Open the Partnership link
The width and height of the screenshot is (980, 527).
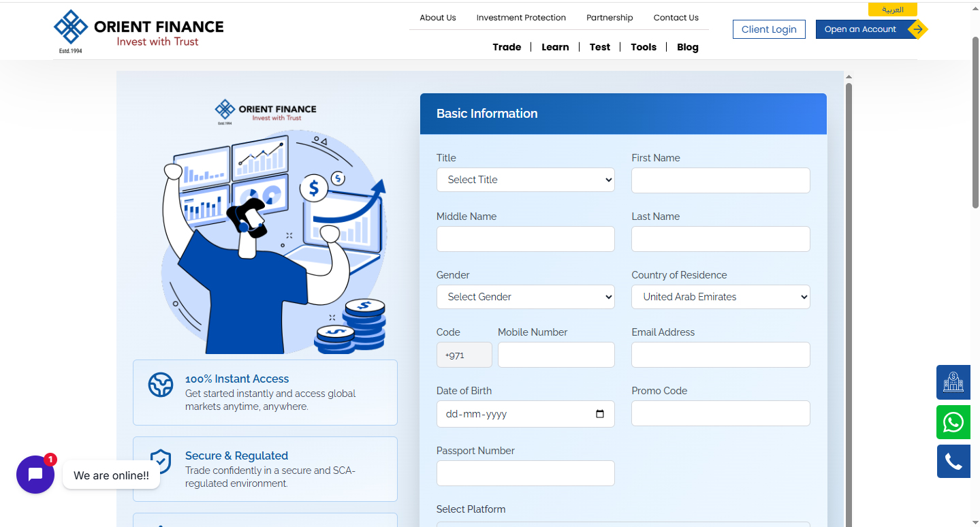(610, 18)
